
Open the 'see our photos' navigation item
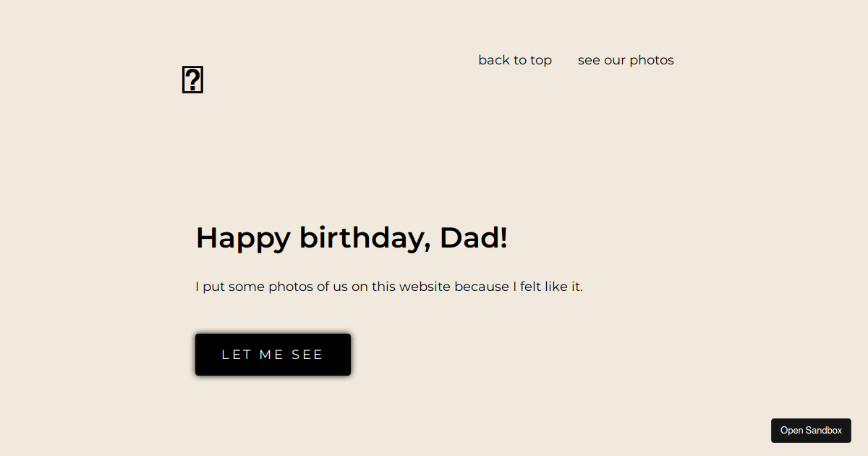click(x=625, y=60)
